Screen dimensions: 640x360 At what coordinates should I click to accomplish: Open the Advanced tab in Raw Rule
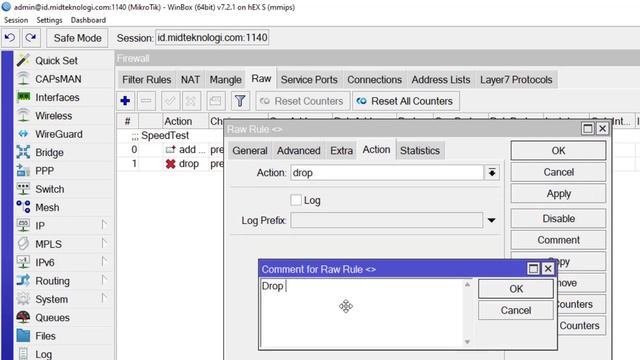[x=299, y=151]
